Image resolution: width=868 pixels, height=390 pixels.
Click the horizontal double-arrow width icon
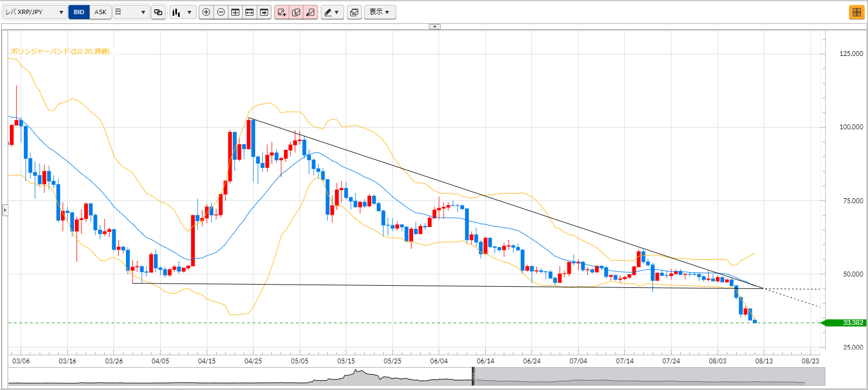click(x=250, y=12)
